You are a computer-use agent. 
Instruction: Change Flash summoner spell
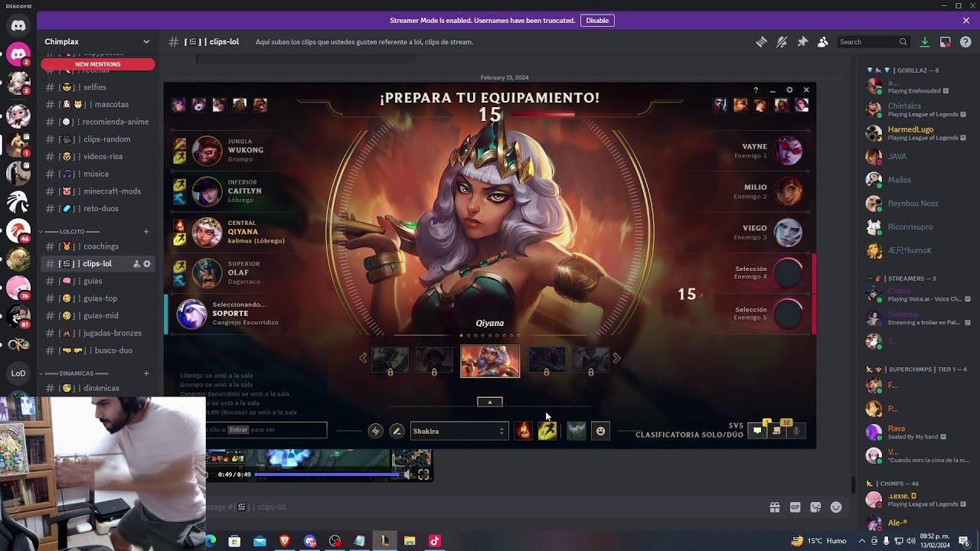[547, 431]
